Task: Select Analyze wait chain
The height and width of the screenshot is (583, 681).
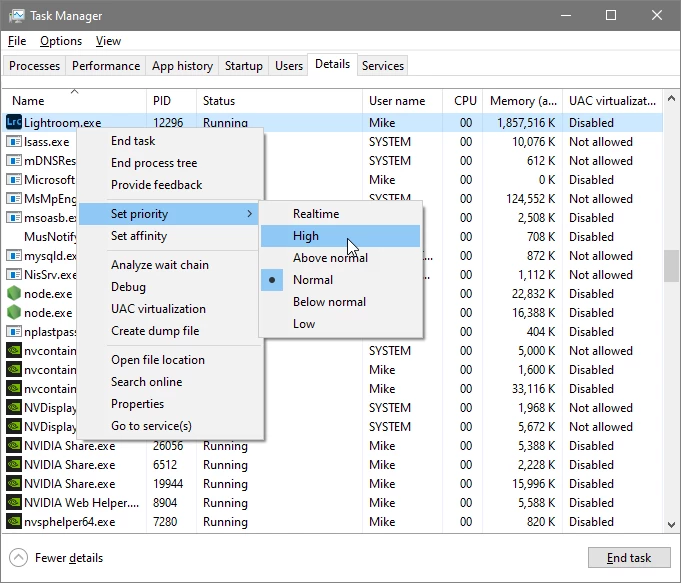Action: (x=171, y=265)
